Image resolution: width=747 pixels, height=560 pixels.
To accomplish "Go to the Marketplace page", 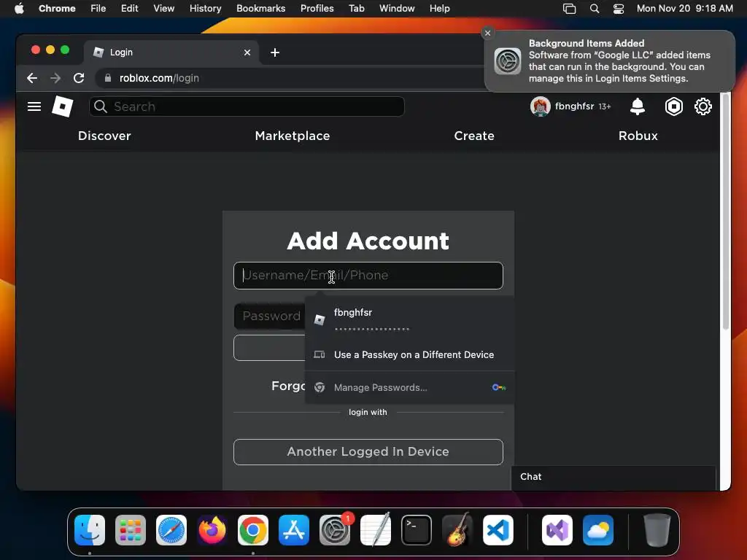I will point(293,136).
